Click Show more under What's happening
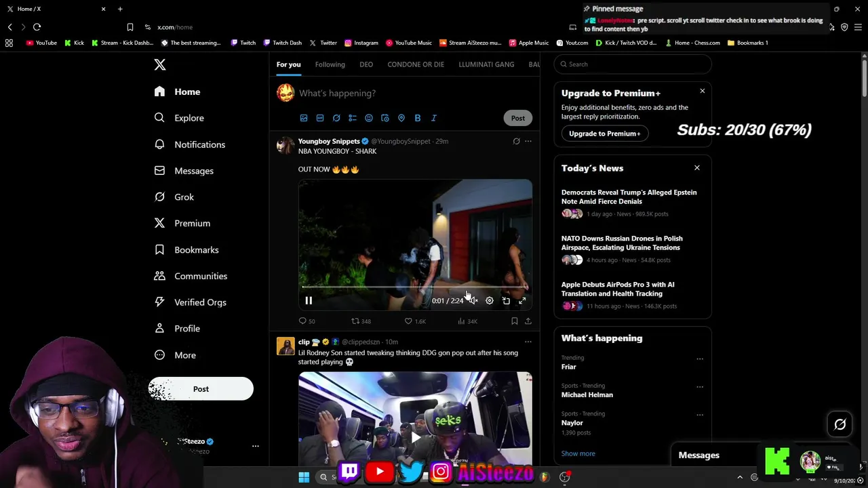 click(578, 453)
